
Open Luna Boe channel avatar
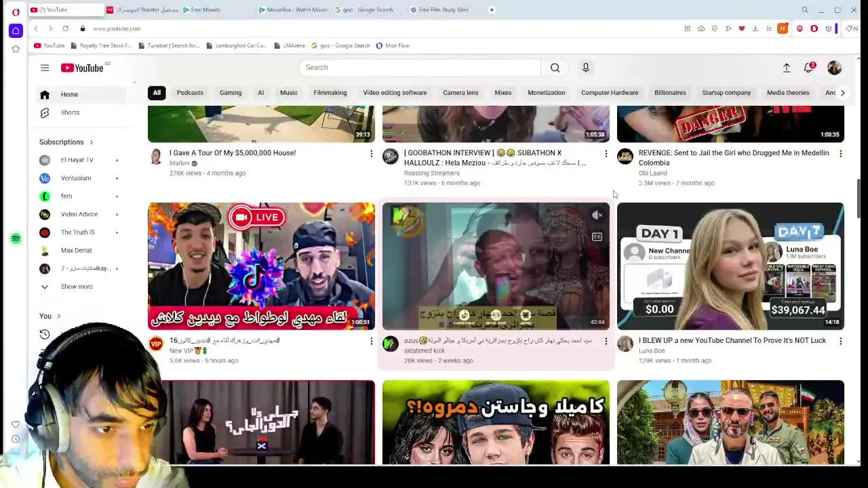625,344
